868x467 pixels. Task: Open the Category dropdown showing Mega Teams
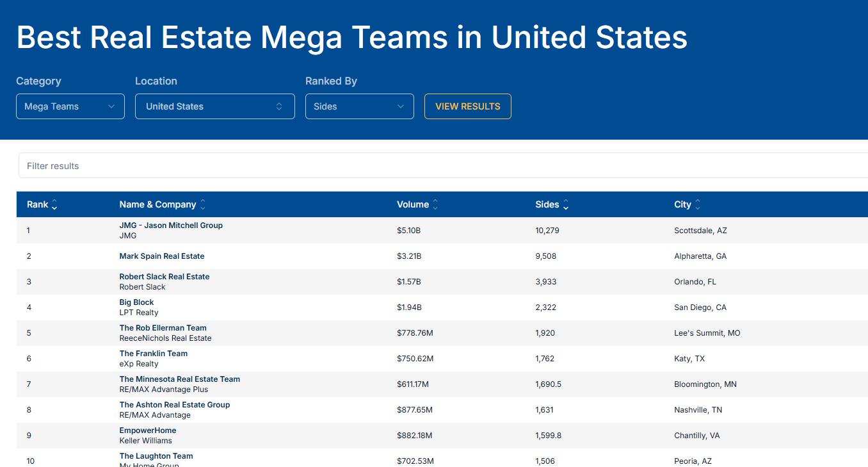tap(70, 106)
